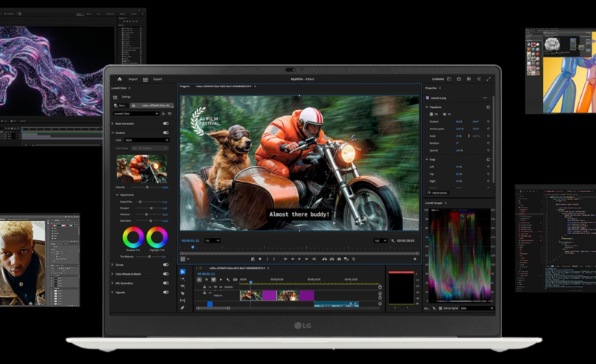596x364 pixels.
Task: Click the Learning button in header
Action: pyautogui.click(x=438, y=79)
